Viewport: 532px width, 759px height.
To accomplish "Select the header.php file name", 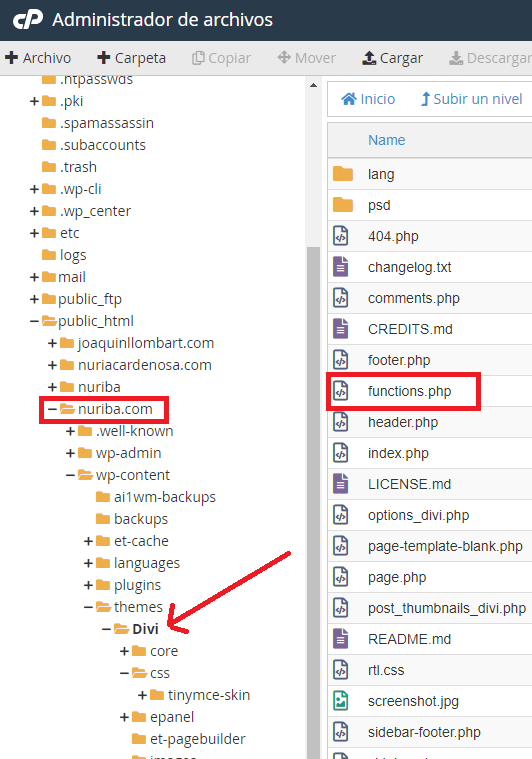I will click(x=403, y=422).
